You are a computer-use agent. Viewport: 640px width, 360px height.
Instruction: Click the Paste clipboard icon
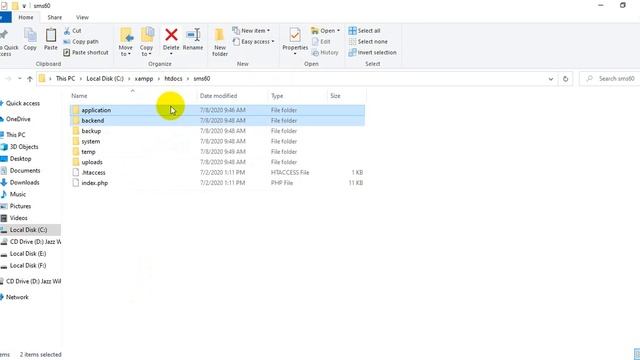pyautogui.click(x=51, y=39)
